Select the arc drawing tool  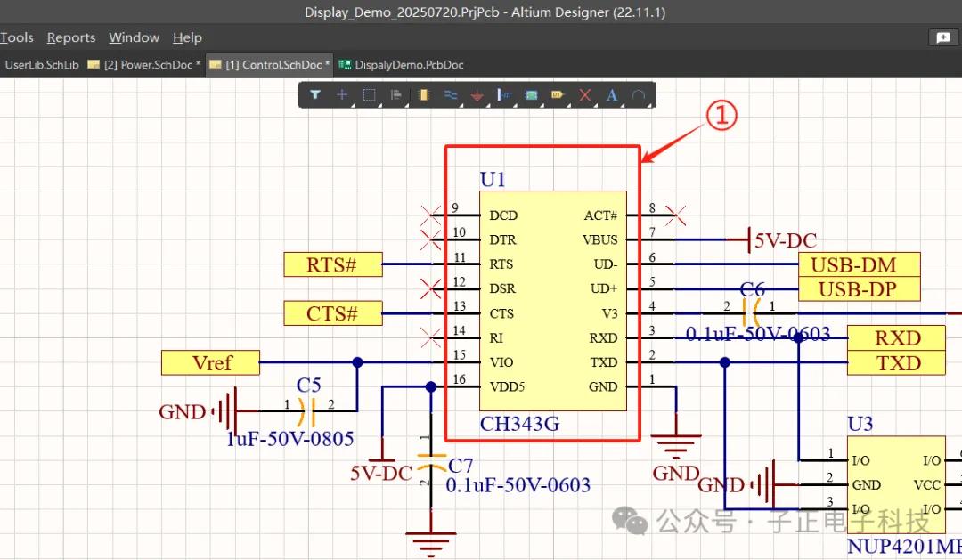[x=639, y=95]
